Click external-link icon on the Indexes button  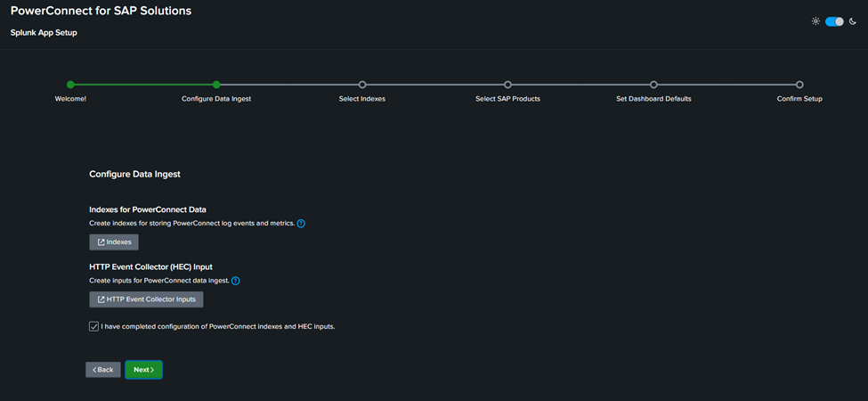(101, 242)
